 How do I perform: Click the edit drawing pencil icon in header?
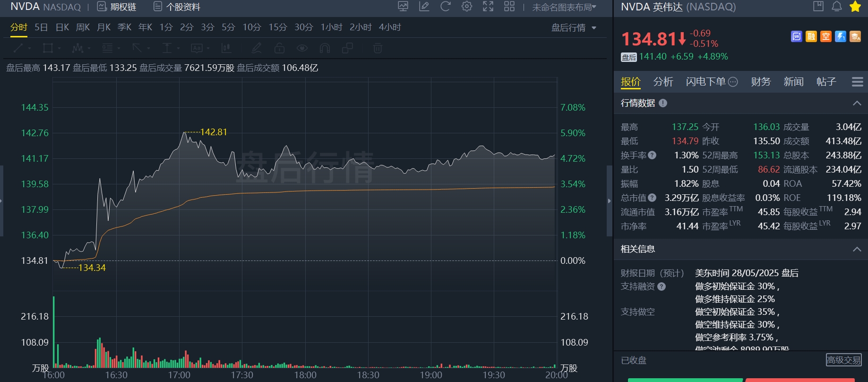(424, 7)
